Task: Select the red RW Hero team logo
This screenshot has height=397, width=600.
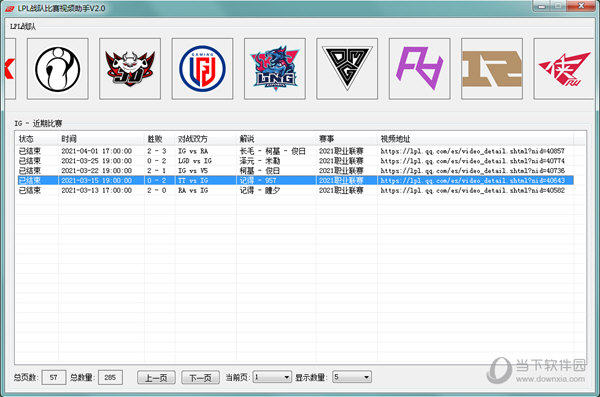Action: coord(564,69)
